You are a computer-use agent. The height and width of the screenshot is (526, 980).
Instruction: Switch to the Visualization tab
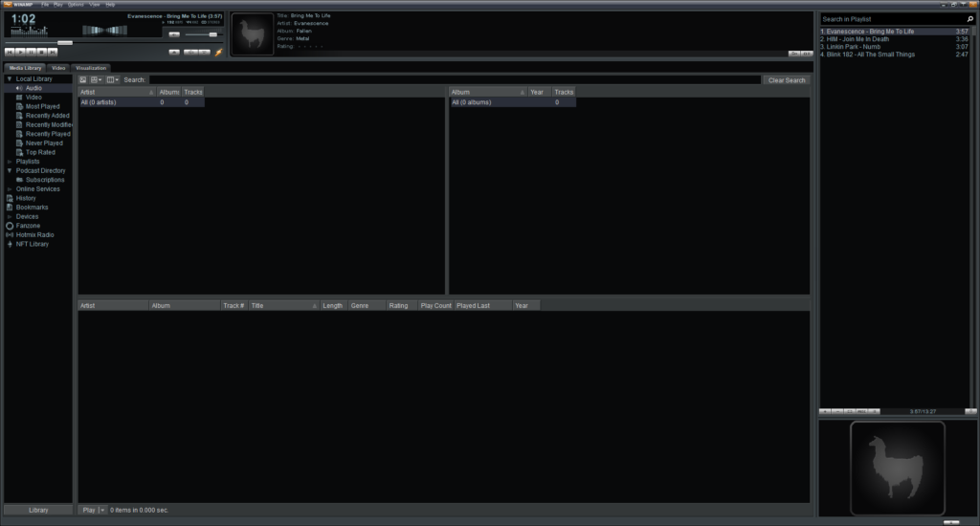[x=91, y=68]
